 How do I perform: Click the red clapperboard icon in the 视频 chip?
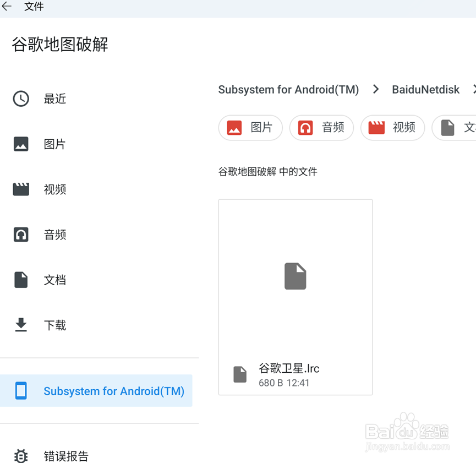click(x=376, y=128)
